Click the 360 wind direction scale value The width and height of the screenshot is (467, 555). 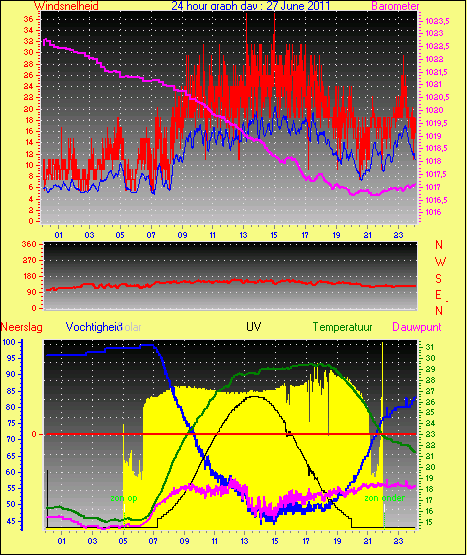click(x=29, y=245)
